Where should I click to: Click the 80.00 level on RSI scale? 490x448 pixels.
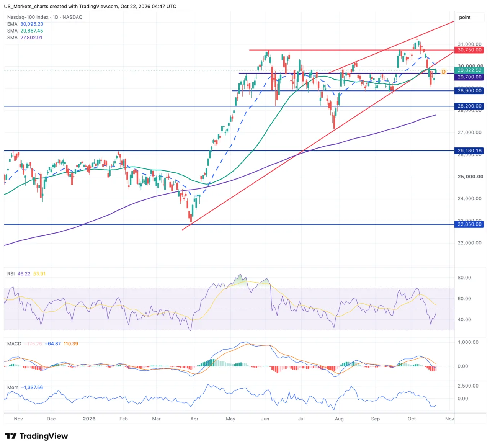(464, 278)
